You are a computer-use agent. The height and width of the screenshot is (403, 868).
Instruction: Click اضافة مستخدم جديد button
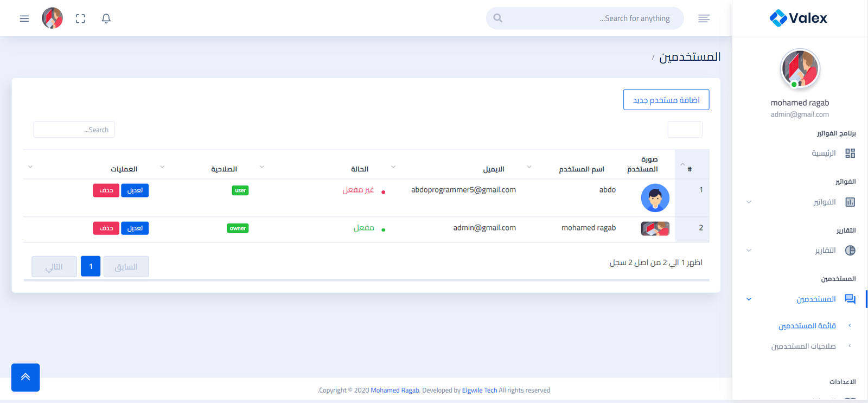pyautogui.click(x=666, y=100)
